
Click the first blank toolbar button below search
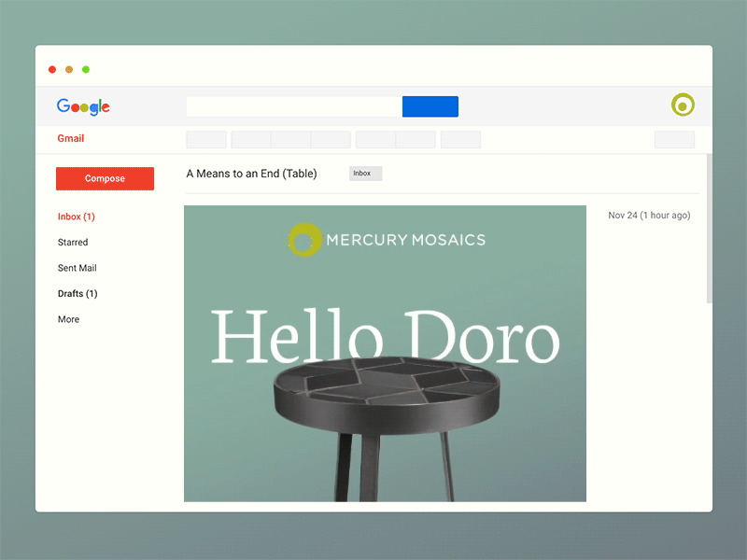(206, 139)
